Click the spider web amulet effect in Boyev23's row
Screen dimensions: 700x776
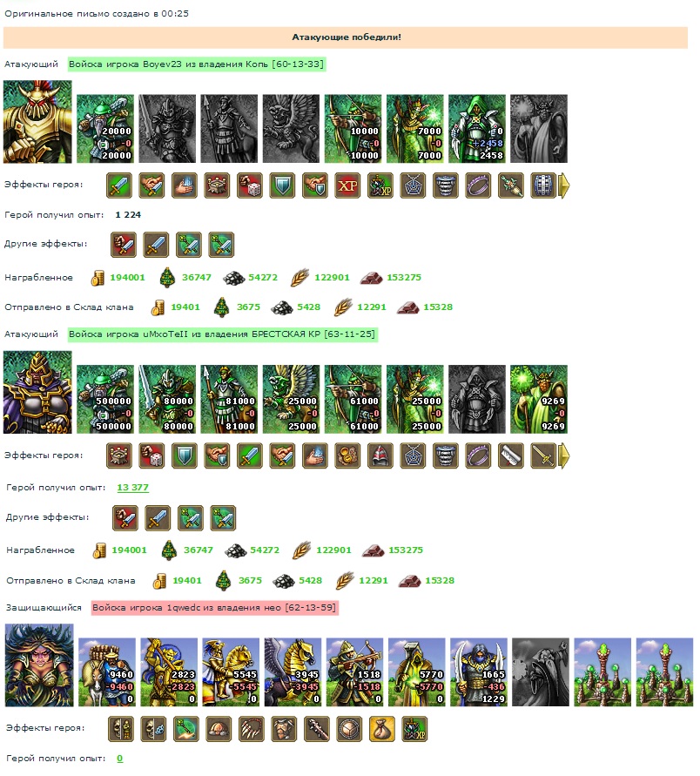coord(413,186)
